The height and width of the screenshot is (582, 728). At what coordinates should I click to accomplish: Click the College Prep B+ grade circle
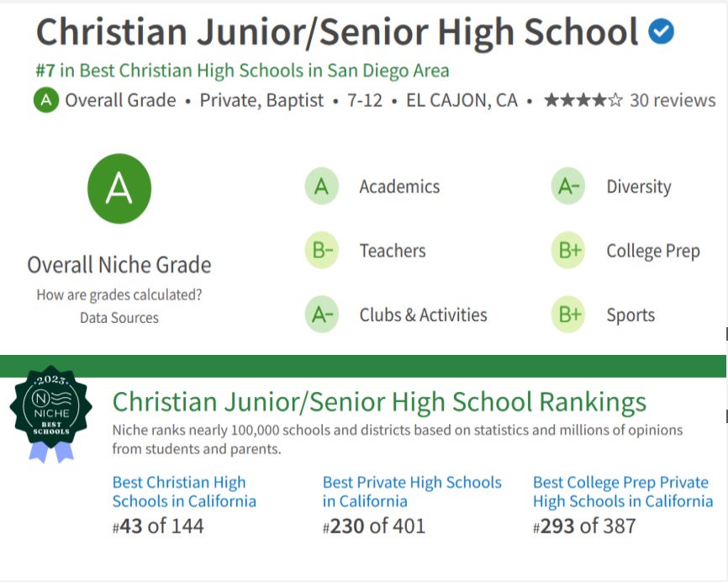pos(568,251)
